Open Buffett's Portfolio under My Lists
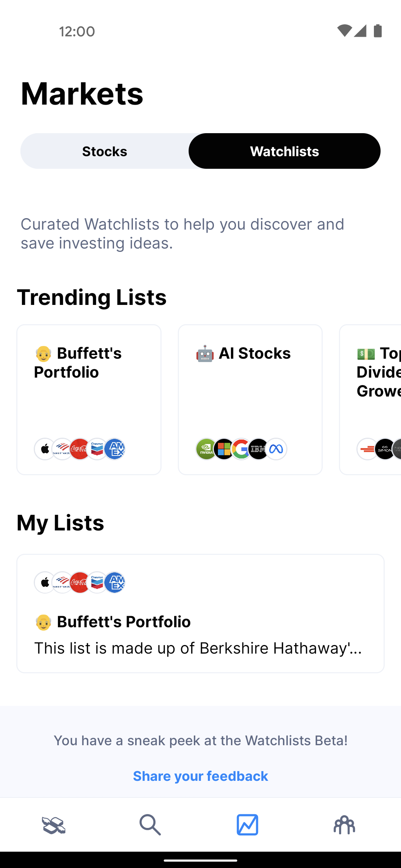Viewport: 401px width, 868px height. (x=200, y=614)
